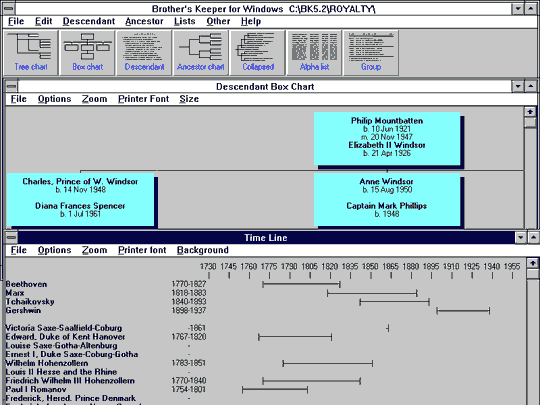
Task: Click Ernest I, Duke Saxe-Coburg-Gotha row
Action: tap(72, 354)
